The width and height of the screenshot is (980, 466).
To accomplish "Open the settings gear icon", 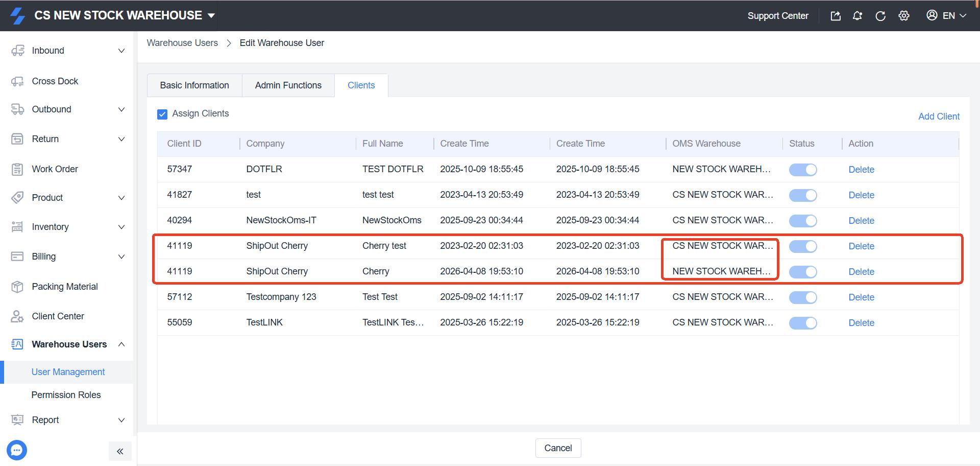I will click(x=904, y=16).
